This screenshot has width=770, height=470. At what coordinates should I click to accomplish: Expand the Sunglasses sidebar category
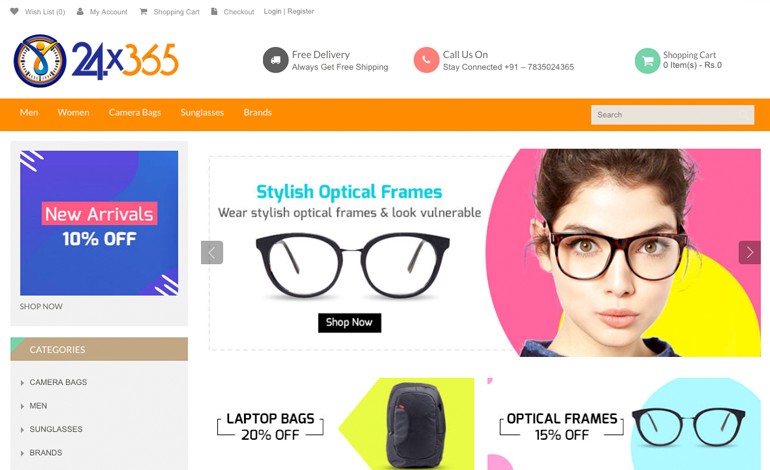(x=22, y=430)
